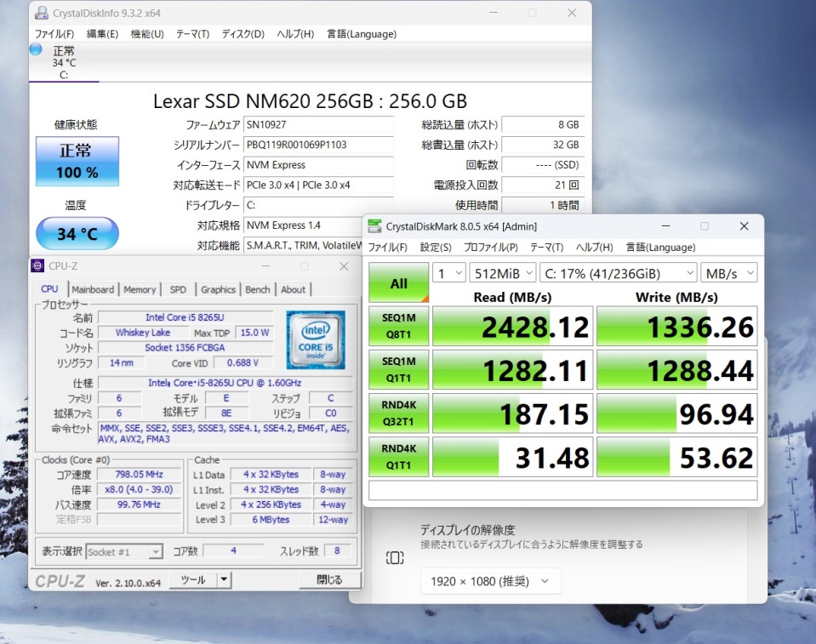Click the CrystalDiskMark app icon in title bar
This screenshot has width=816, height=644.
(374, 226)
